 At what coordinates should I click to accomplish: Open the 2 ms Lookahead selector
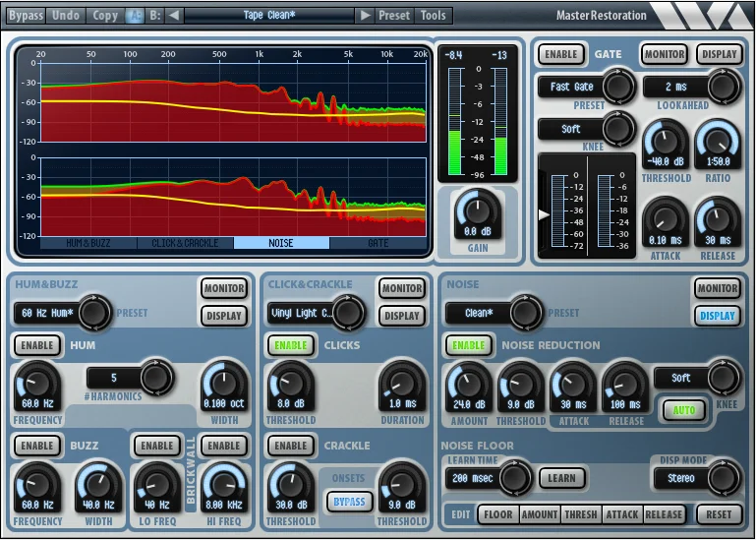tap(691, 87)
